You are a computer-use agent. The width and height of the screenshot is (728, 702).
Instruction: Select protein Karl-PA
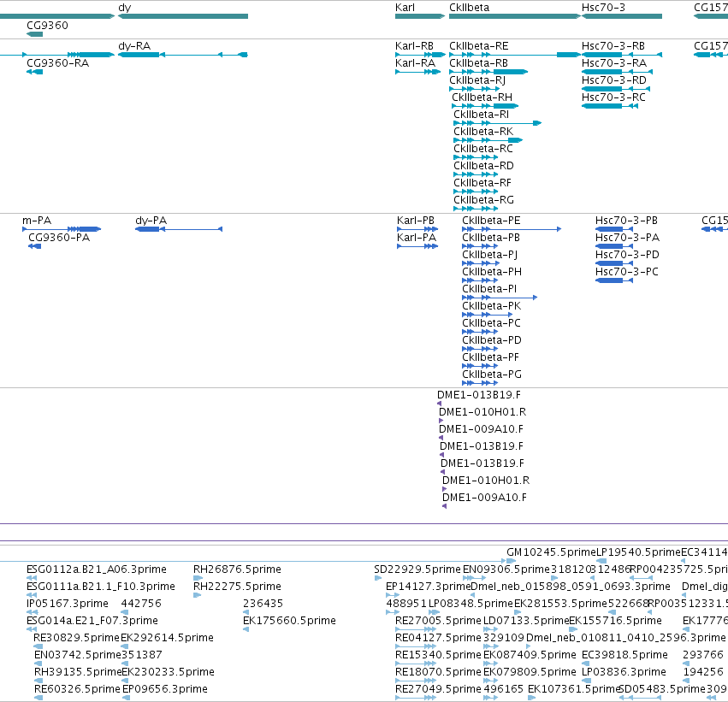pos(417,246)
